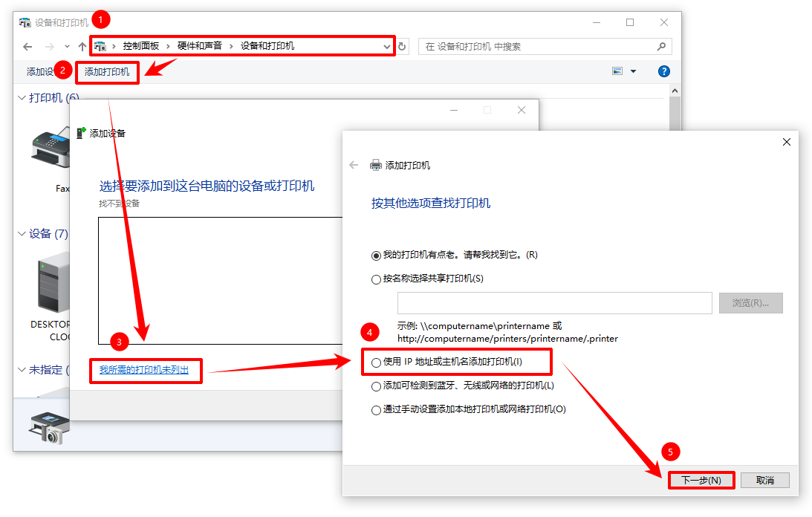
Task: Collapse the 打印机 group
Action: (22, 98)
